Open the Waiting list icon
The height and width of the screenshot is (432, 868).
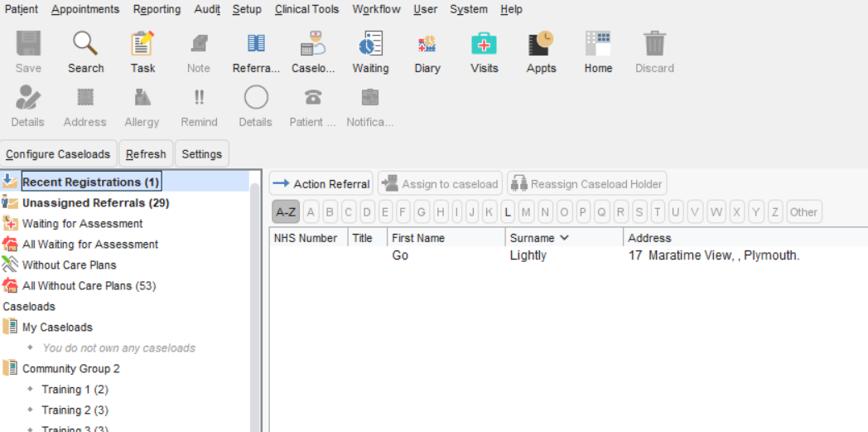click(x=370, y=44)
